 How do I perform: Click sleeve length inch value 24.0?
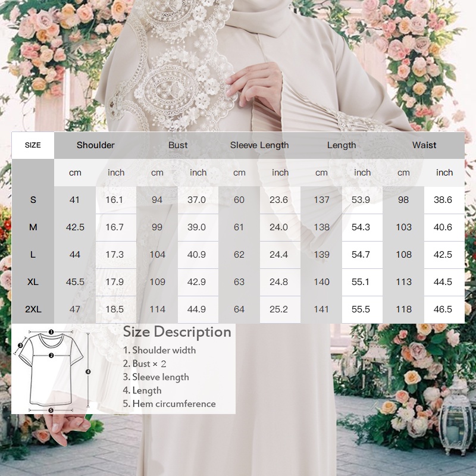pos(278,227)
